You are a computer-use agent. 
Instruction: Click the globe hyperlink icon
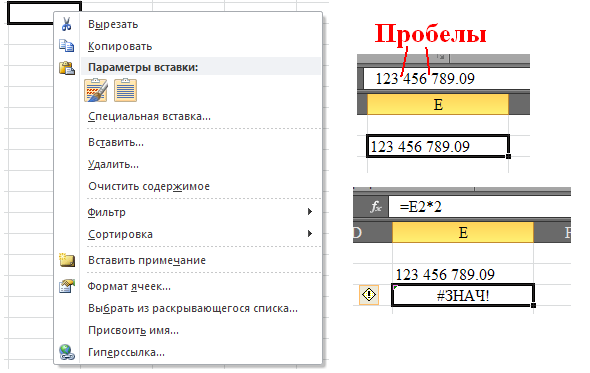67,352
